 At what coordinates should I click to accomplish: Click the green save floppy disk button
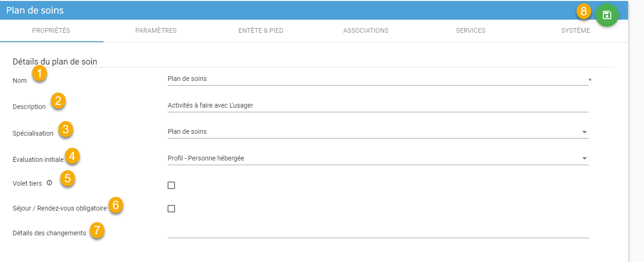coord(607,15)
